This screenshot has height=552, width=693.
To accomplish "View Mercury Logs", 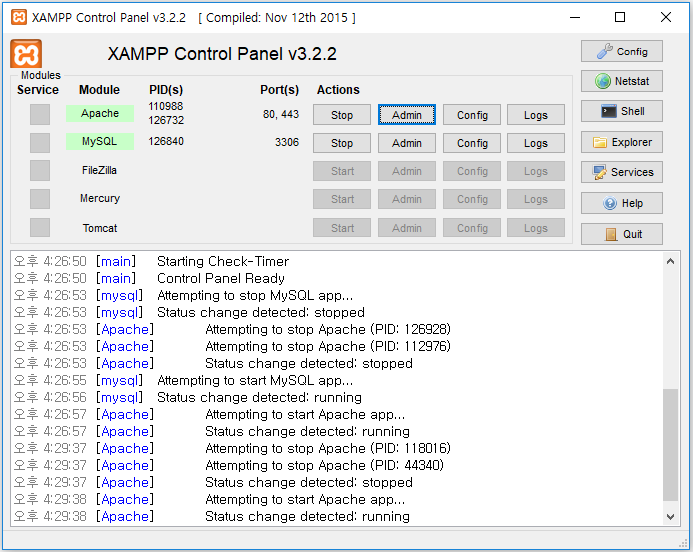I will pyautogui.click(x=536, y=199).
